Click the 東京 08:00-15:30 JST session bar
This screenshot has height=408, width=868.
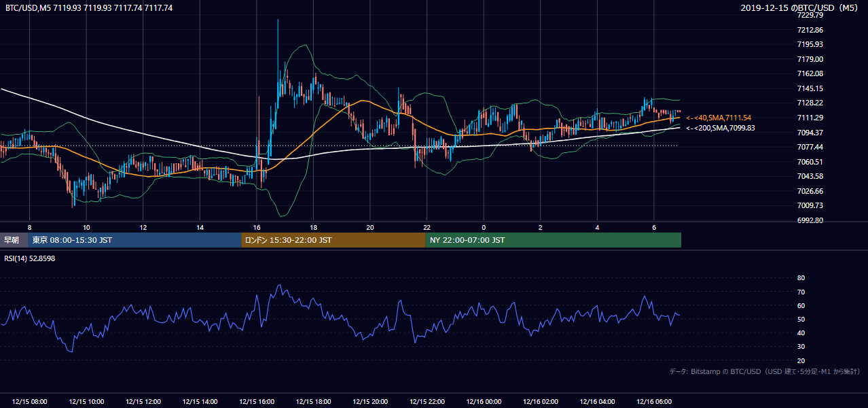(134, 240)
